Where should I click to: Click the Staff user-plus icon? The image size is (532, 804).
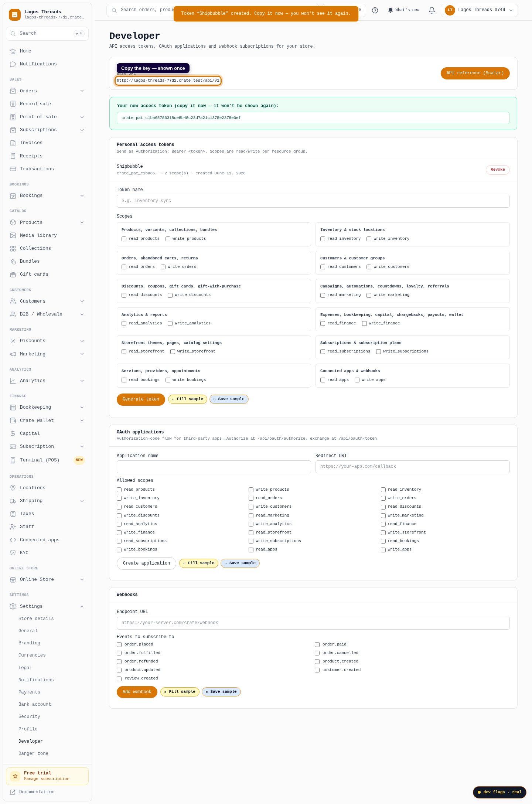pos(13,527)
